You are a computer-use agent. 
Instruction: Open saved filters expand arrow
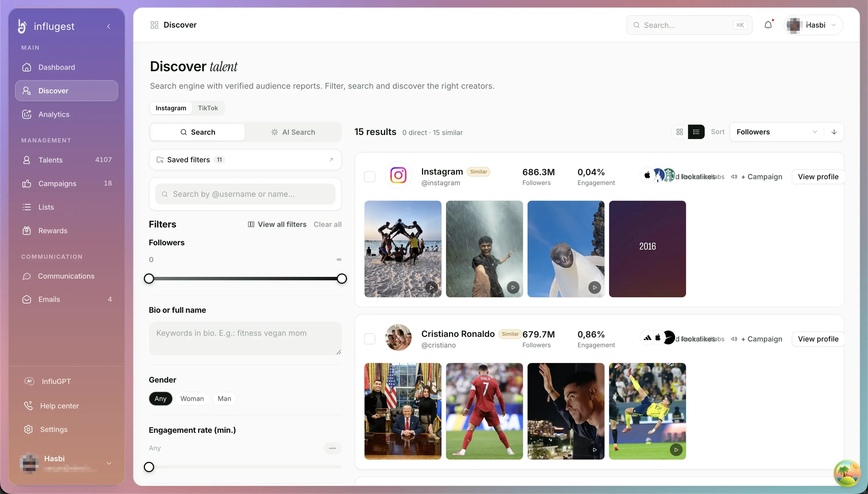click(x=331, y=159)
